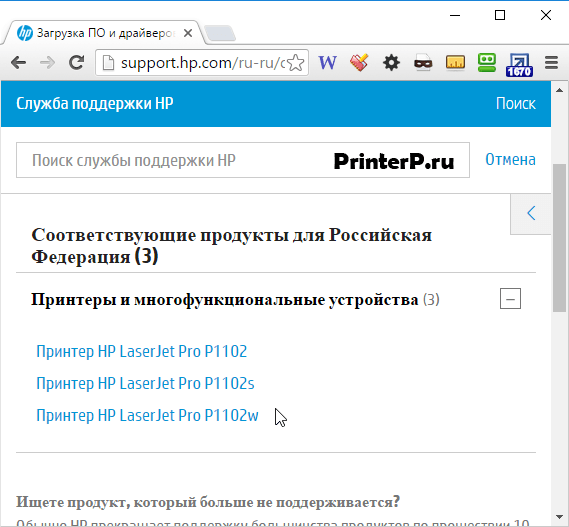Click the address bar URL
Image resolution: width=569 pixels, height=527 pixels.
pyautogui.click(x=202, y=63)
